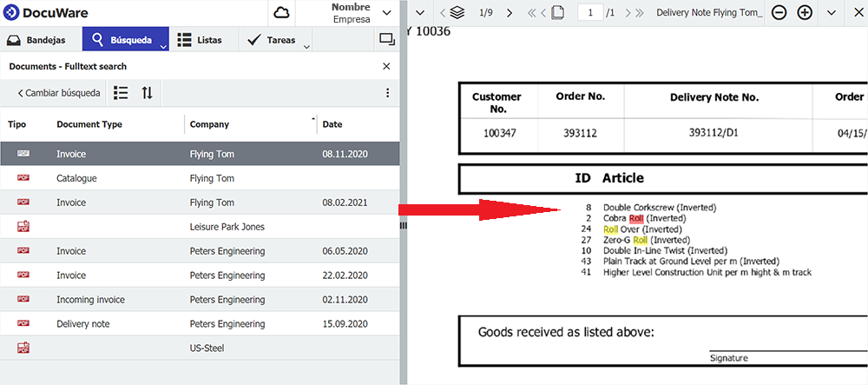
Task: Close the Fulltext search results panel
Action: [x=386, y=66]
